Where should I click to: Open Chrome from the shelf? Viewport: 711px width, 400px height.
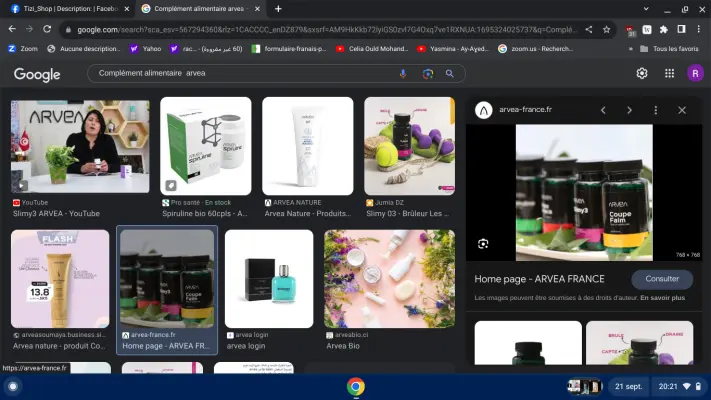(x=356, y=386)
